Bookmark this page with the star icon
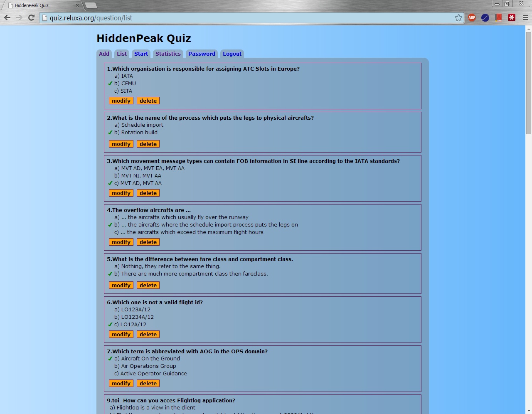This screenshot has height=414, width=532. [x=458, y=17]
